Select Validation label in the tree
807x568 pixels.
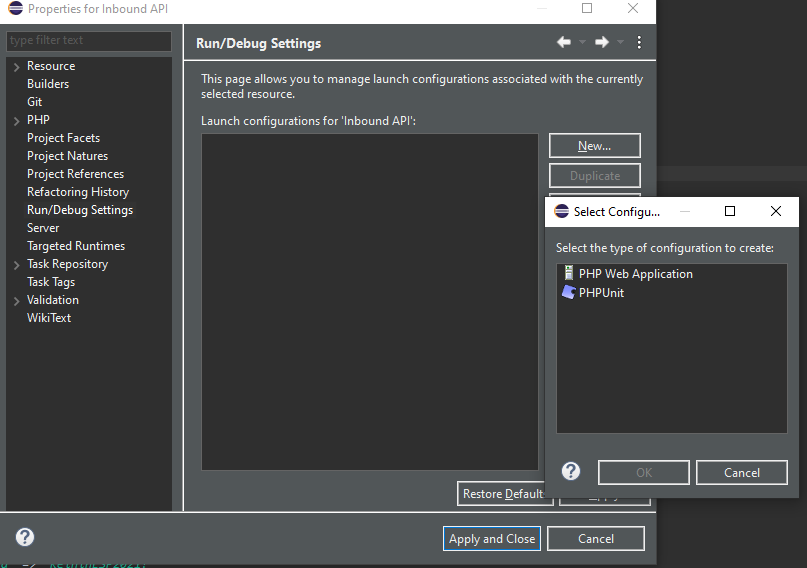(x=53, y=300)
